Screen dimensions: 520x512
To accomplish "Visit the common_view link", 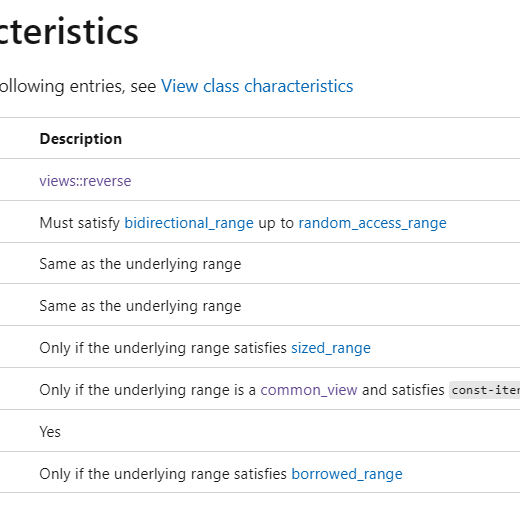I will click(309, 390).
